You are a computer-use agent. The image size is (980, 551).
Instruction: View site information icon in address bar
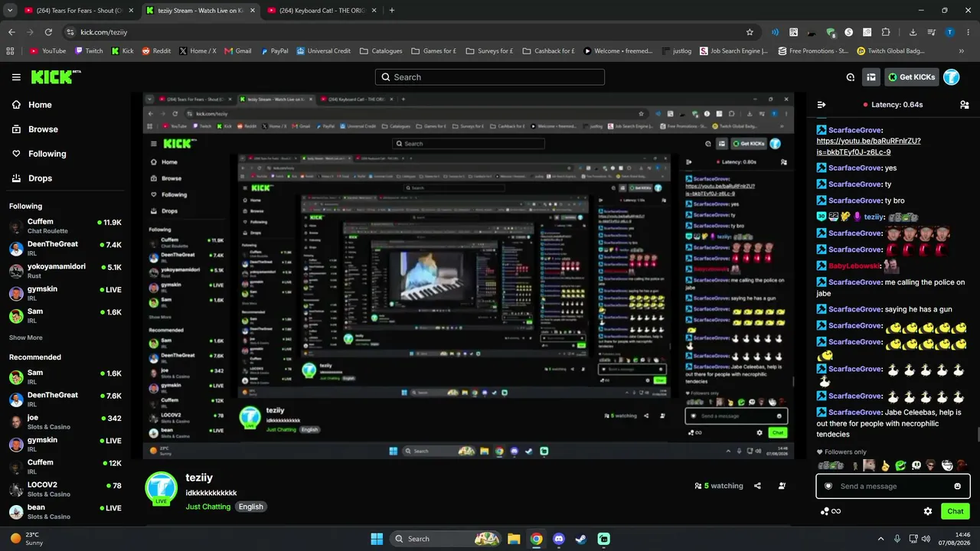click(70, 32)
